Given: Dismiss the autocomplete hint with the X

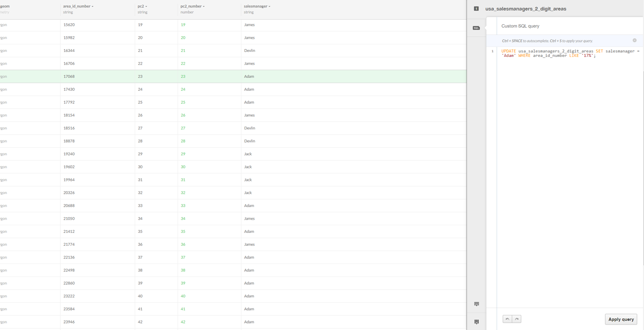Looking at the screenshot, I should pyautogui.click(x=634, y=40).
